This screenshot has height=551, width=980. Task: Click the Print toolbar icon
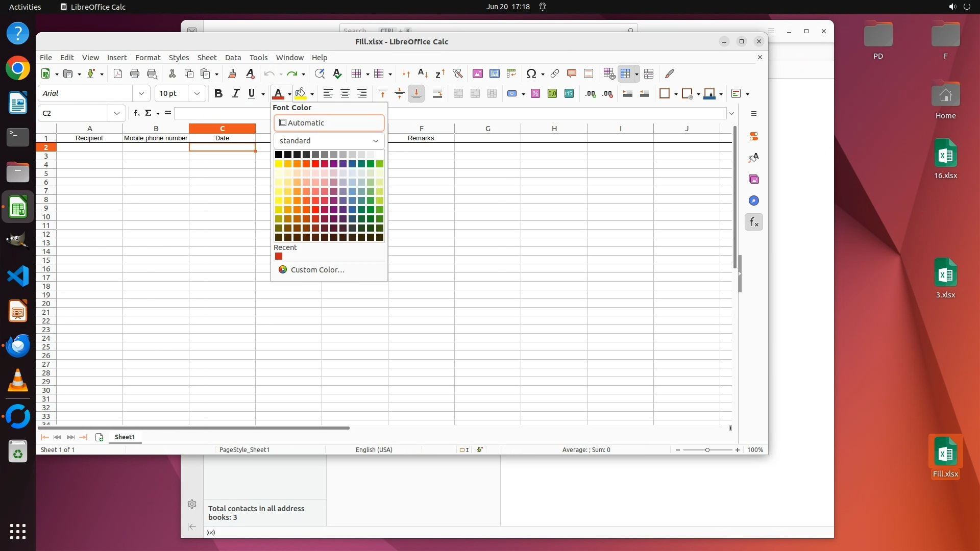pyautogui.click(x=135, y=74)
